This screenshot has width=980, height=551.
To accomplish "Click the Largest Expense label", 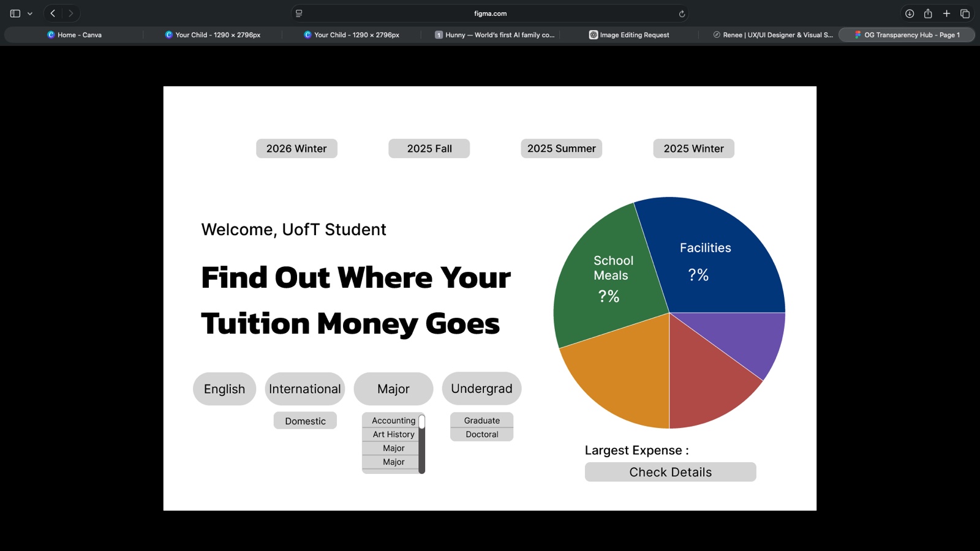I will click(x=636, y=451).
